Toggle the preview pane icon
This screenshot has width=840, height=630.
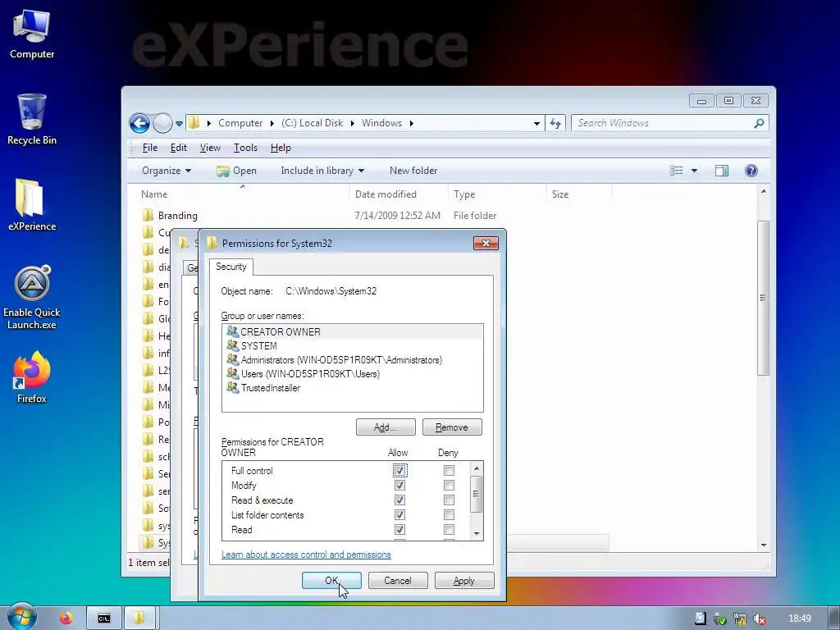coord(722,171)
